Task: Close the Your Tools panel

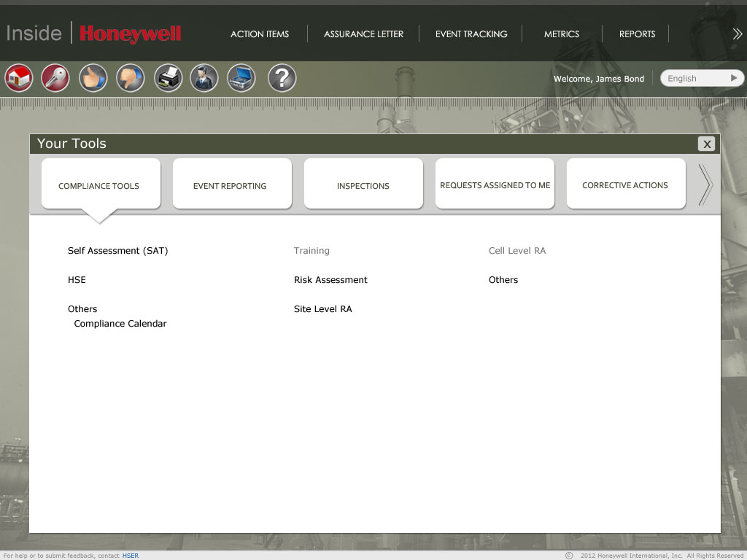Action: click(706, 144)
